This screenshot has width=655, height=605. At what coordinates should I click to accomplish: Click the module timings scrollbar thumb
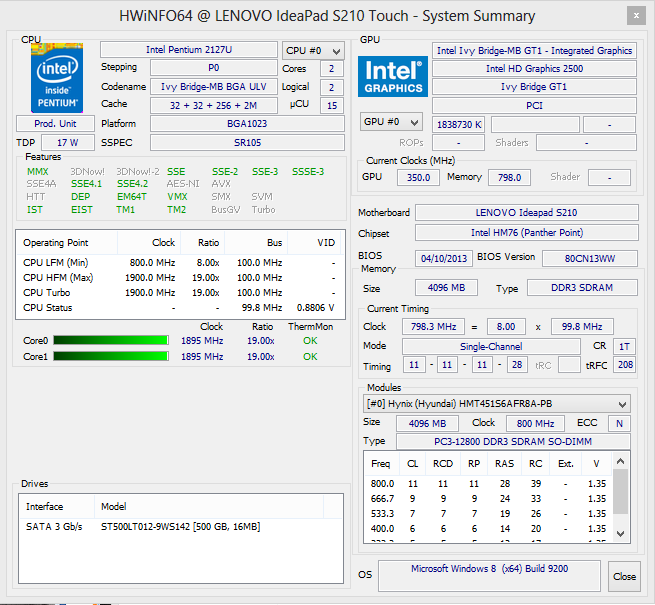pyautogui.click(x=620, y=492)
